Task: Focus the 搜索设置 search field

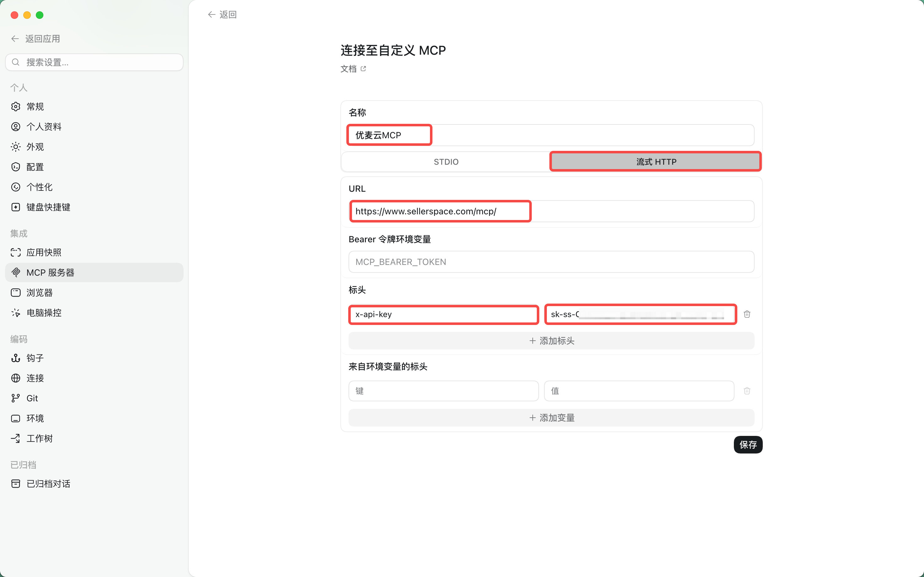Action: [x=94, y=62]
